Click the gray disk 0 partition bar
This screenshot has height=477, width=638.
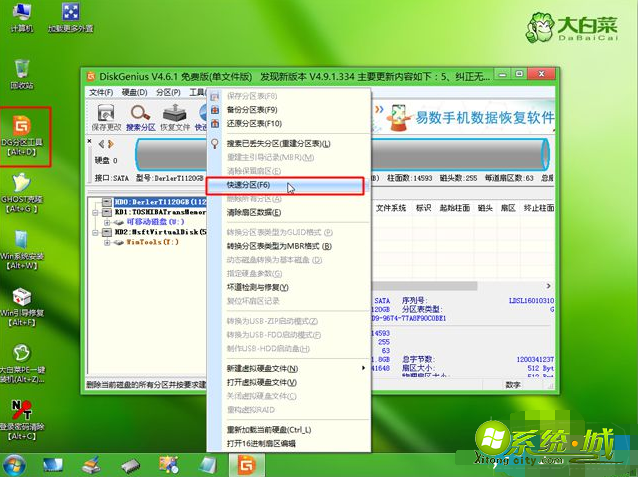[x=342, y=154]
